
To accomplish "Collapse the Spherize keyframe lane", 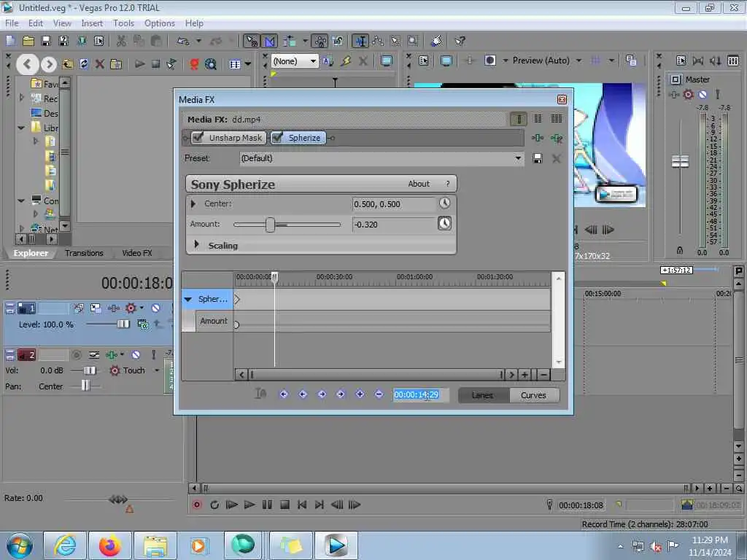I will coord(187,300).
